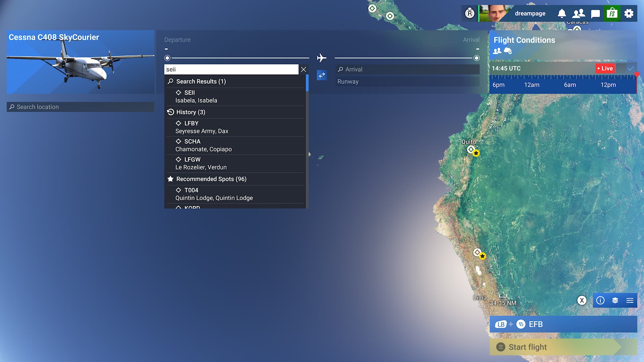
Task: Click the 6am mark on the time slider
Action: click(x=570, y=85)
